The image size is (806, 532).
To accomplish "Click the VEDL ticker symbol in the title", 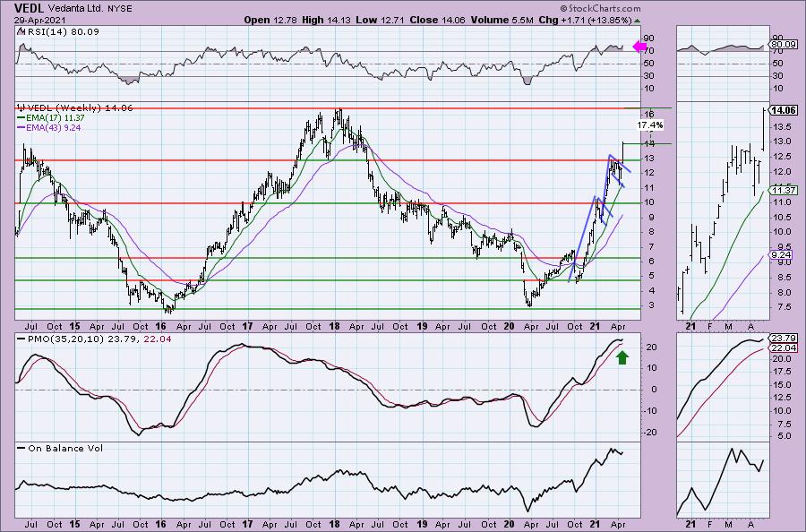I will click(x=29, y=8).
